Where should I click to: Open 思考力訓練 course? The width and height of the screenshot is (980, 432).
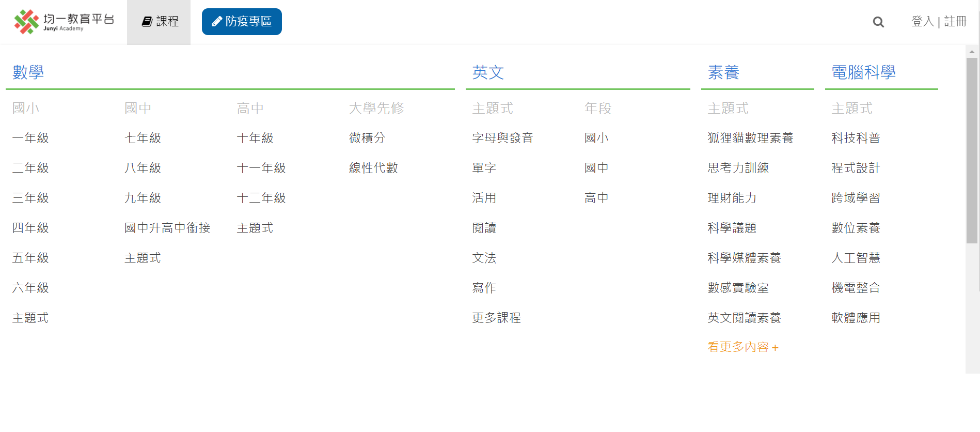coord(738,168)
